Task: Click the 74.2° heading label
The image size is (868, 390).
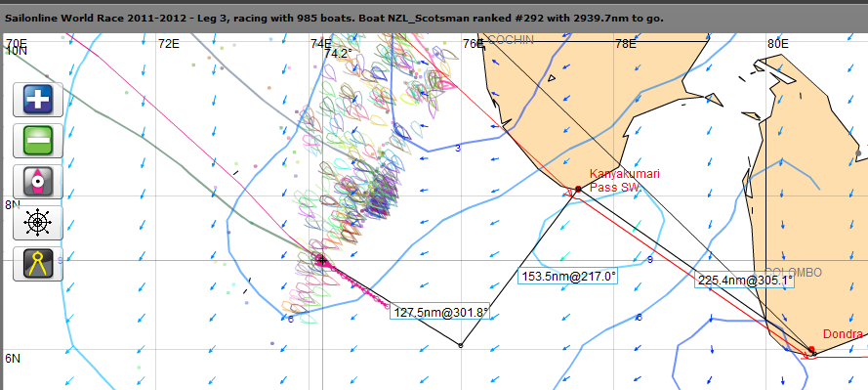Action: click(x=338, y=54)
